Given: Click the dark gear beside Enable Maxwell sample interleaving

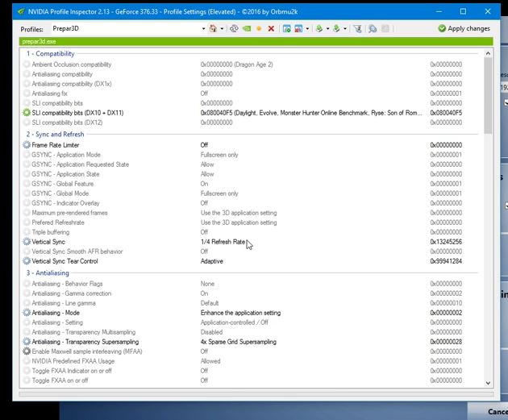Looking at the screenshot, I should click(x=27, y=351).
